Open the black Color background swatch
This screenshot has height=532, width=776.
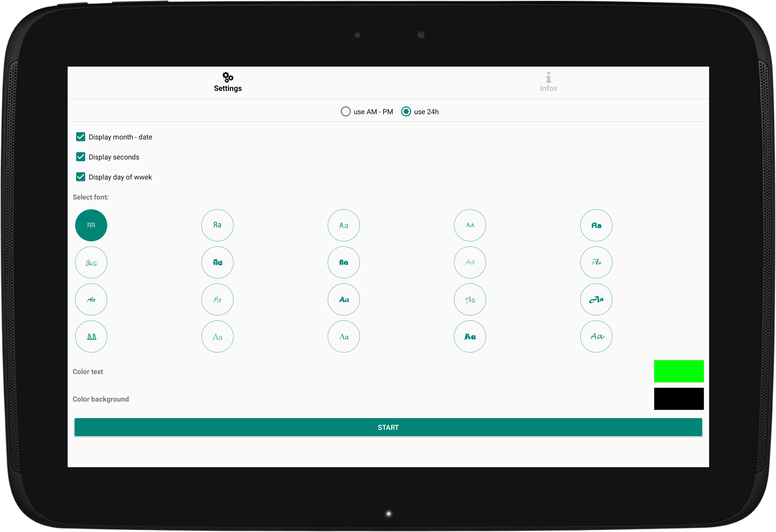[679, 399]
